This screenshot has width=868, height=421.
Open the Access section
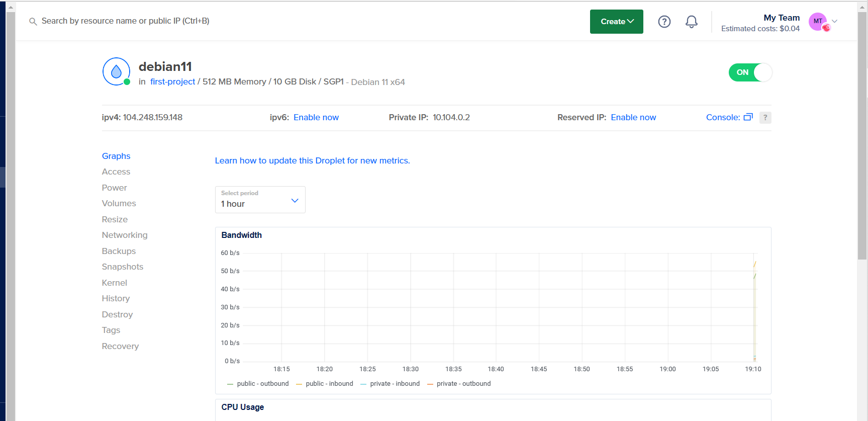click(x=116, y=172)
